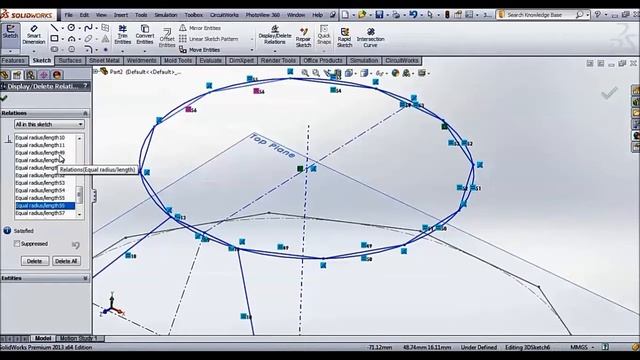This screenshot has width=640, height=360.
Task: Open the PropertyManager panel tab
Action: [17, 75]
